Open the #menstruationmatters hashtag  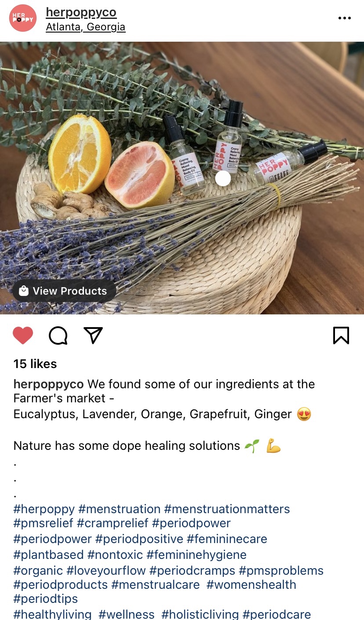click(x=227, y=509)
